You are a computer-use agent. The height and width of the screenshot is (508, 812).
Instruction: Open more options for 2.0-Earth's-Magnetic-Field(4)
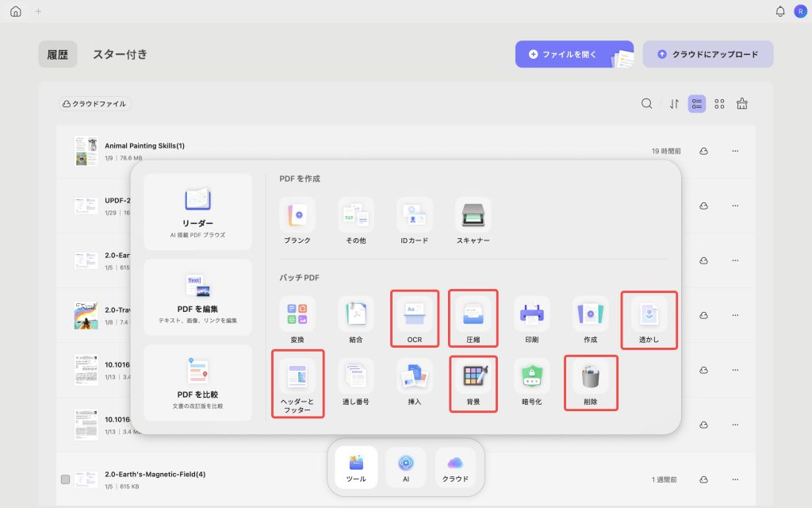[x=735, y=479]
